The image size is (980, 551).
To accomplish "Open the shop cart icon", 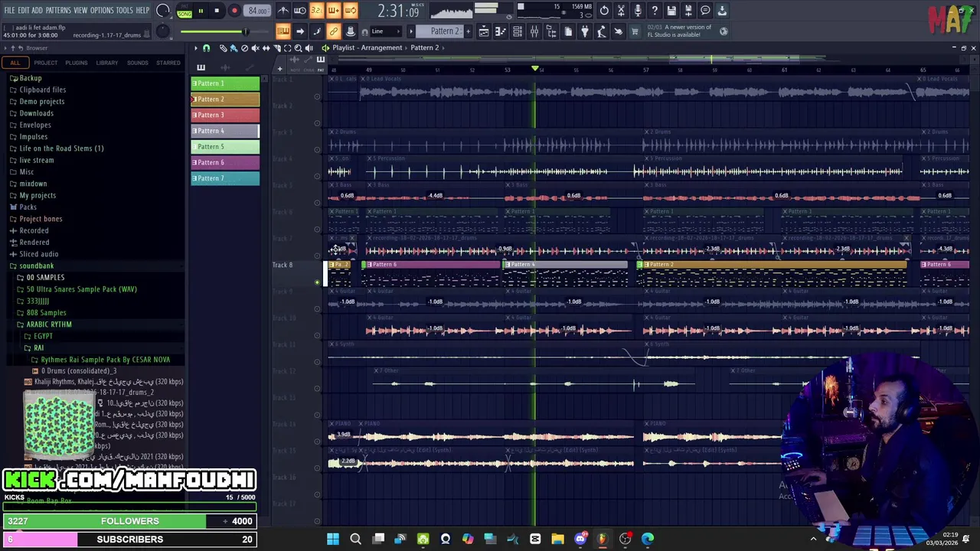I will [x=635, y=31].
